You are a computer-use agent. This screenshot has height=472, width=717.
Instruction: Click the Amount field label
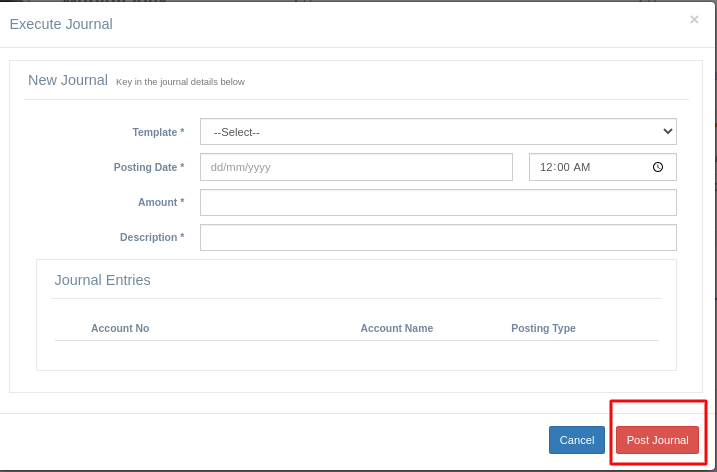click(161, 202)
